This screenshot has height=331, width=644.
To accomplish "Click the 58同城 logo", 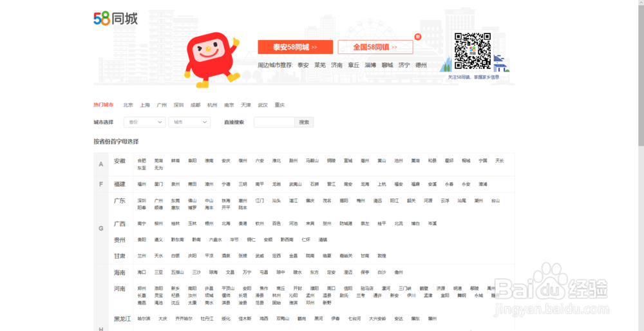I will tap(115, 19).
